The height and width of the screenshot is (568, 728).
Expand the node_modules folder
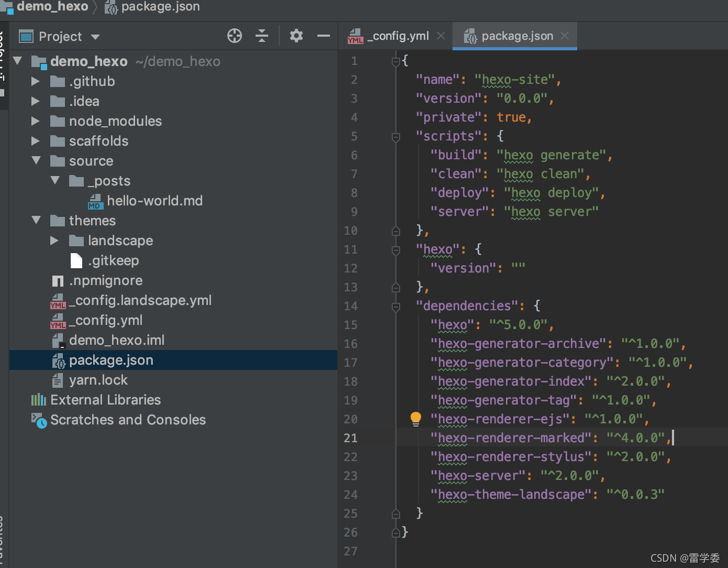[x=35, y=121]
